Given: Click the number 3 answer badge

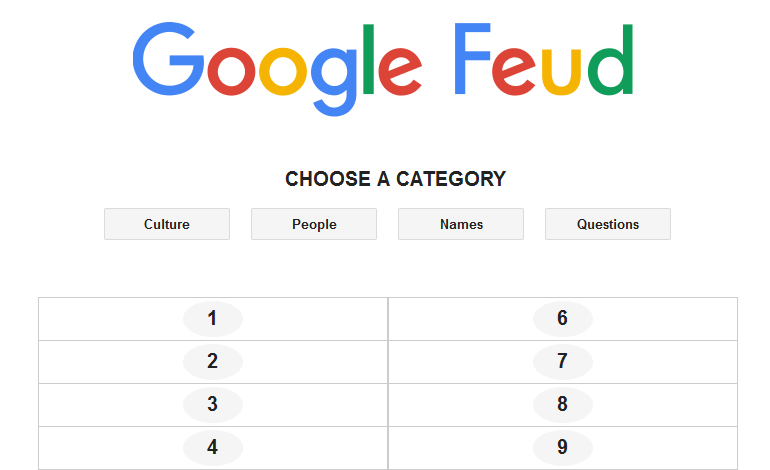Looking at the screenshot, I should pos(213,405).
